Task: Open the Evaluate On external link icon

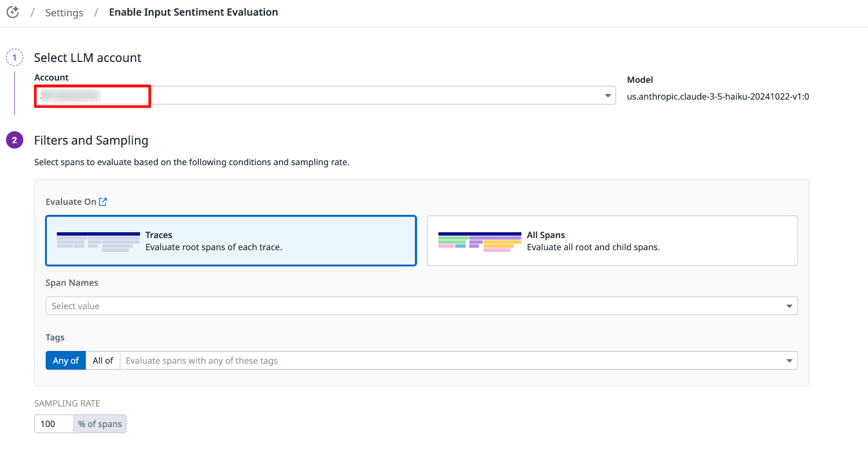Action: [103, 202]
